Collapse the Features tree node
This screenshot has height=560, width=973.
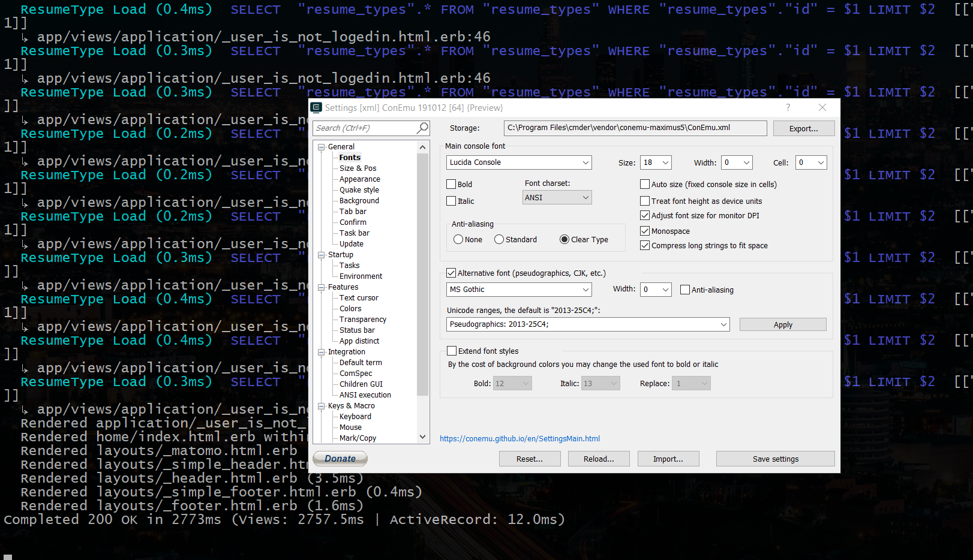[321, 287]
